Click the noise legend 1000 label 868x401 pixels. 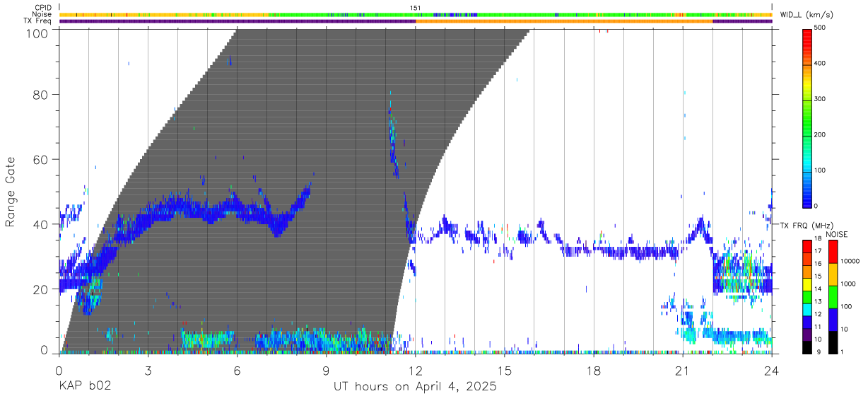pyautogui.click(x=847, y=284)
